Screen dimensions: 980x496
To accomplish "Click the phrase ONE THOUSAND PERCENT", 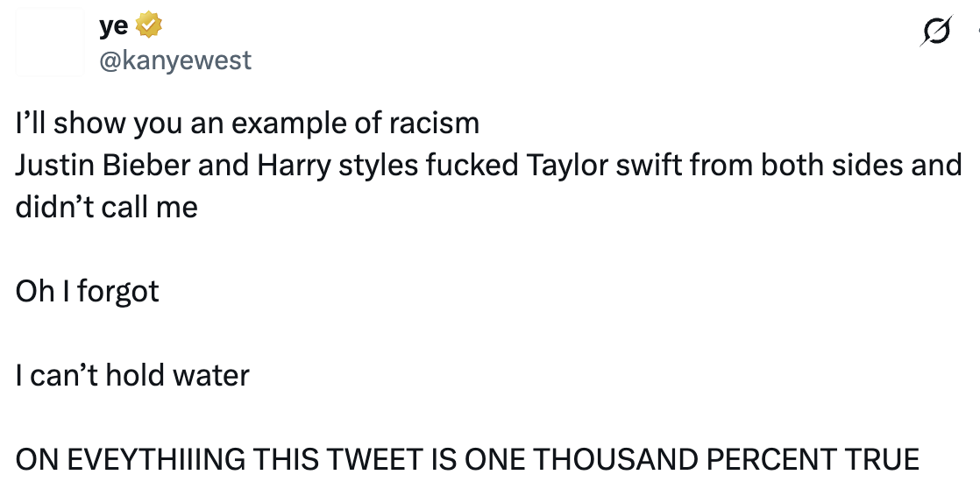I will [650, 459].
